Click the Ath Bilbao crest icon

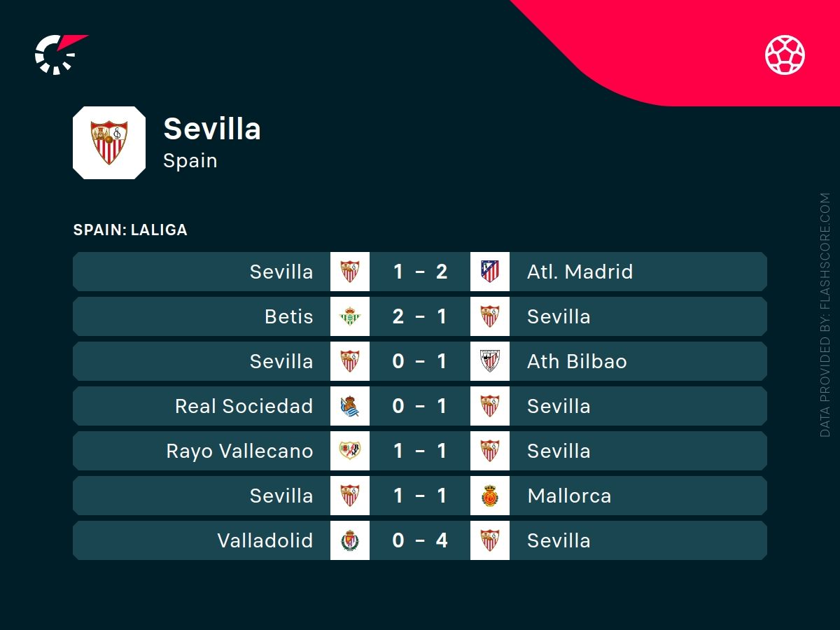click(490, 361)
